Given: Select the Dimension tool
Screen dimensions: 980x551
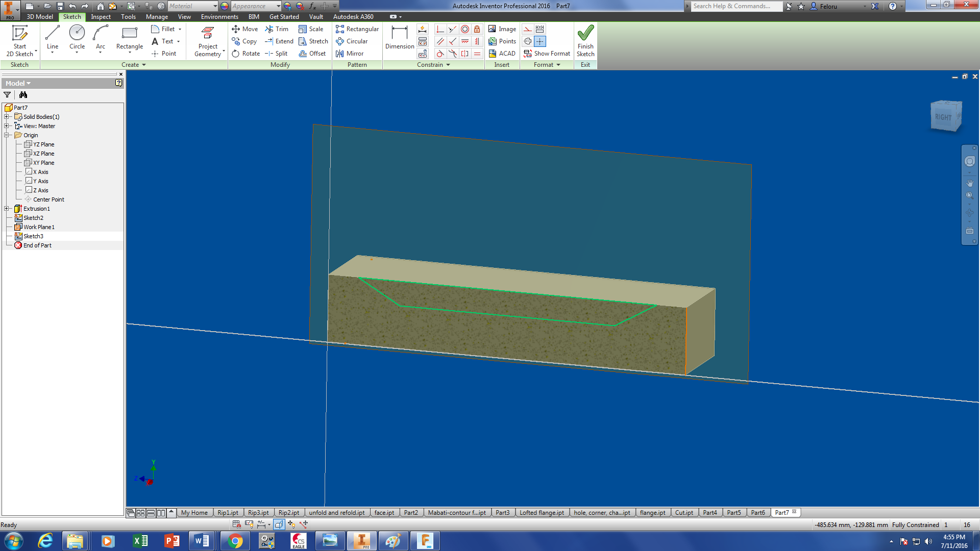Looking at the screenshot, I should pos(400,38).
